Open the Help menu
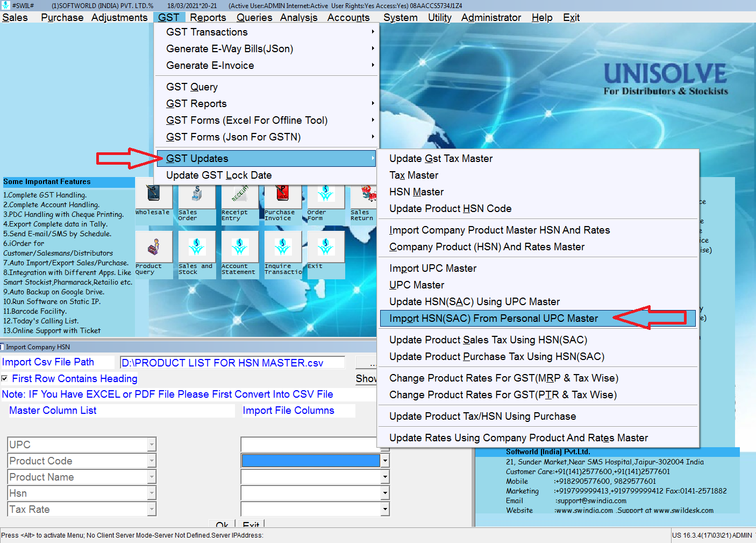This screenshot has width=756, height=543. click(x=542, y=17)
